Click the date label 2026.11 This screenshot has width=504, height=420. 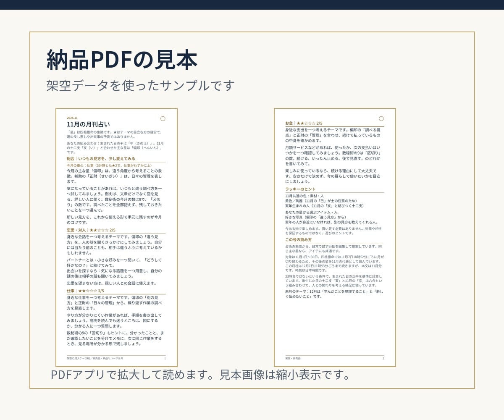point(72,118)
